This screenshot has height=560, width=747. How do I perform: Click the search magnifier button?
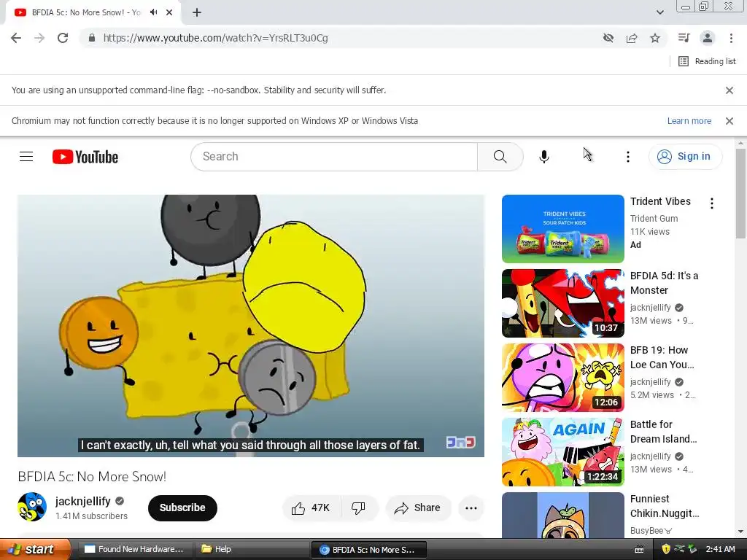tap(500, 156)
